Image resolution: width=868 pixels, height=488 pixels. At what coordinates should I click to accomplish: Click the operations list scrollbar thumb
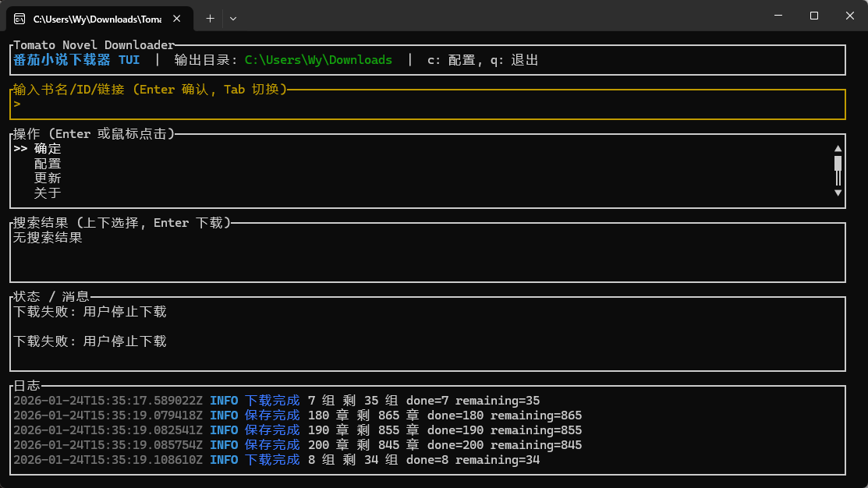pos(838,163)
